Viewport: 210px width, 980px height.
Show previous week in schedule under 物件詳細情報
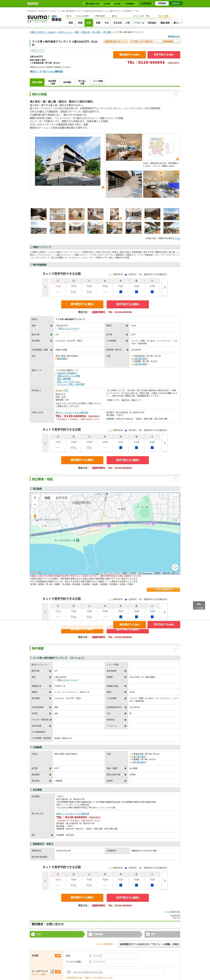[x=45, y=287]
